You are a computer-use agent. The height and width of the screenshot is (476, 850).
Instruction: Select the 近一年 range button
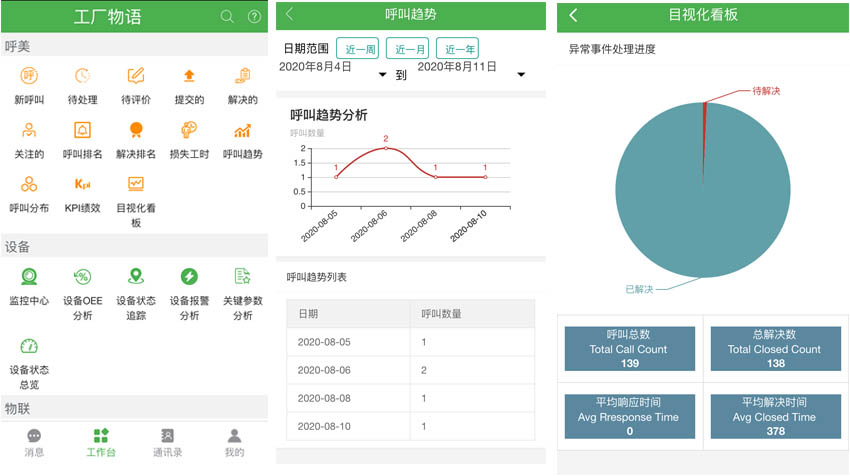457,48
